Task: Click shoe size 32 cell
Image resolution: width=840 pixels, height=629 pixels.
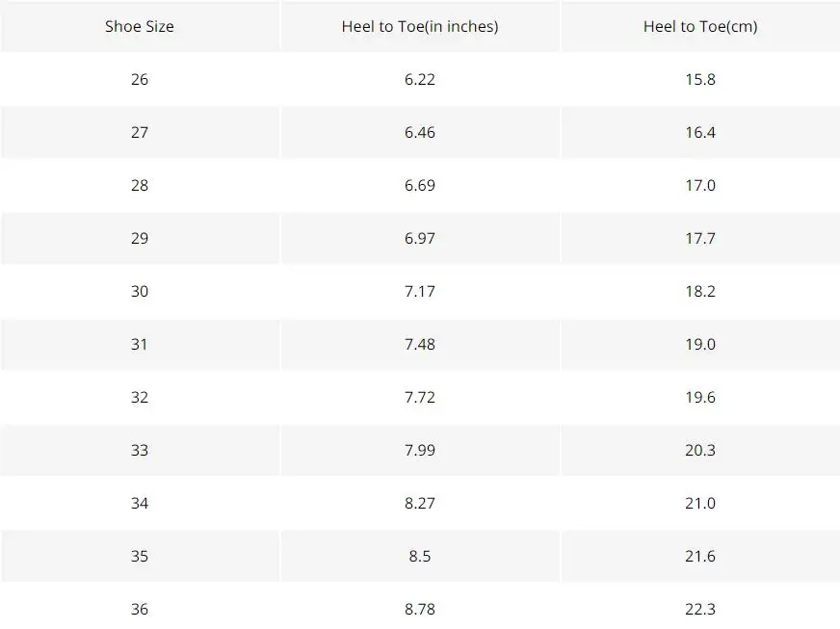Action: pyautogui.click(x=140, y=398)
